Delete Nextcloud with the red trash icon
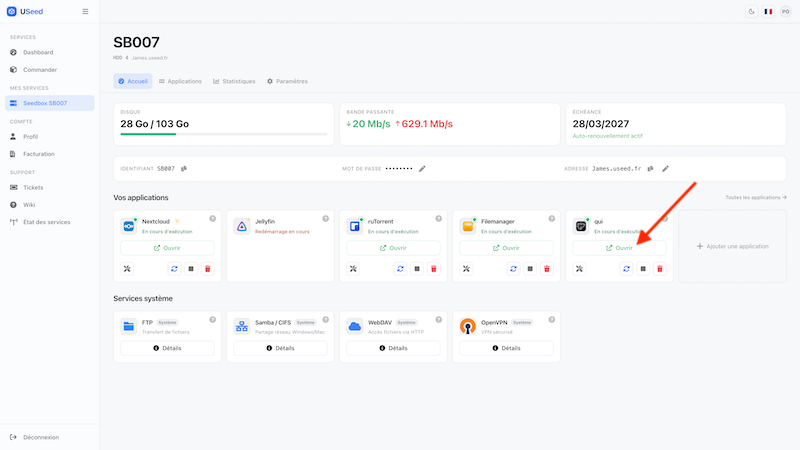This screenshot has height=450, width=800. tap(208, 269)
